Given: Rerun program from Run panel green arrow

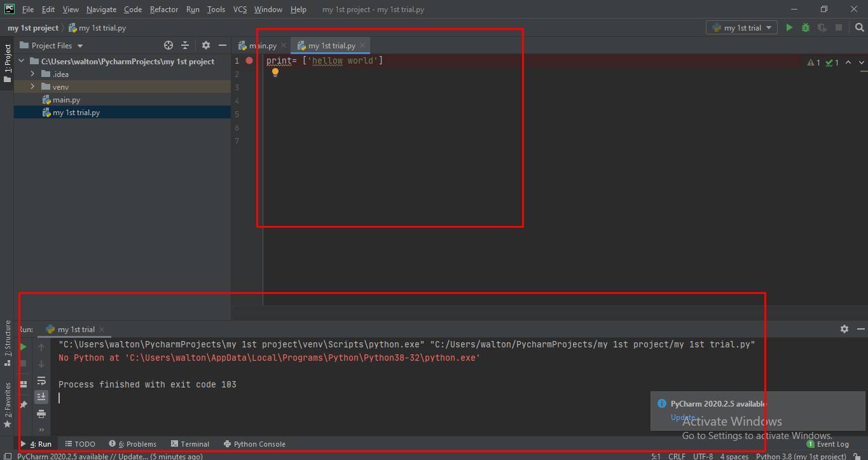Looking at the screenshot, I should pos(23,347).
